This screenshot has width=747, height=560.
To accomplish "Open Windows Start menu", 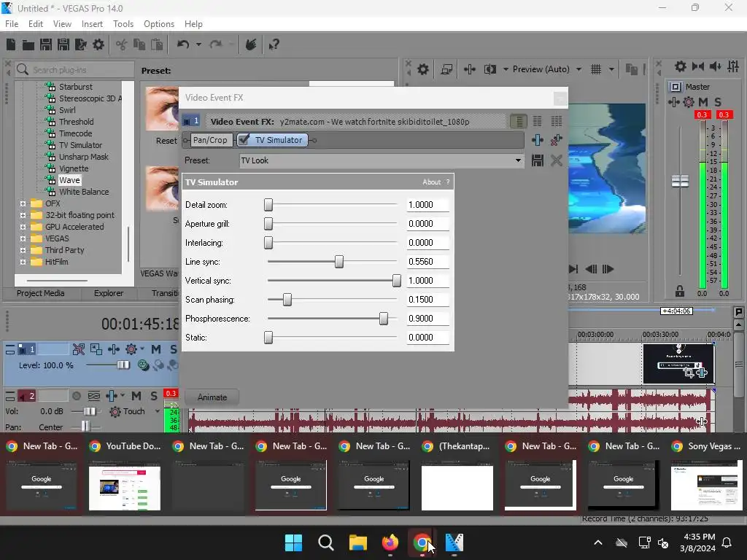I will (x=293, y=542).
